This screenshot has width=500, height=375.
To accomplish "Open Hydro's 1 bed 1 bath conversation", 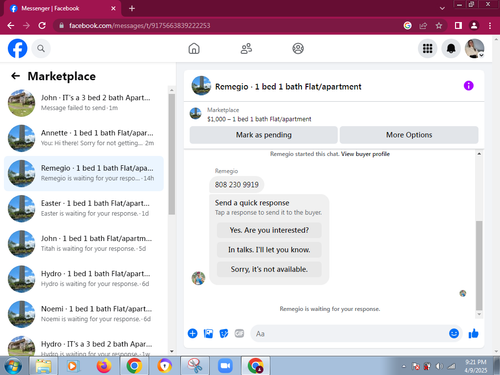I will (x=83, y=279).
